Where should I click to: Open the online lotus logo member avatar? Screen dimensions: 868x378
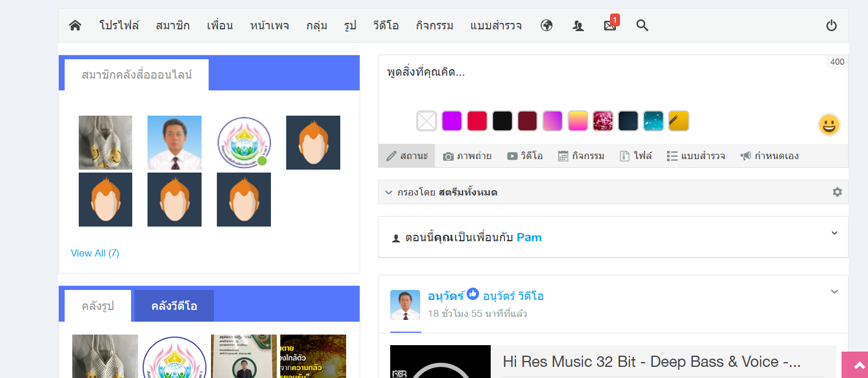point(244,143)
